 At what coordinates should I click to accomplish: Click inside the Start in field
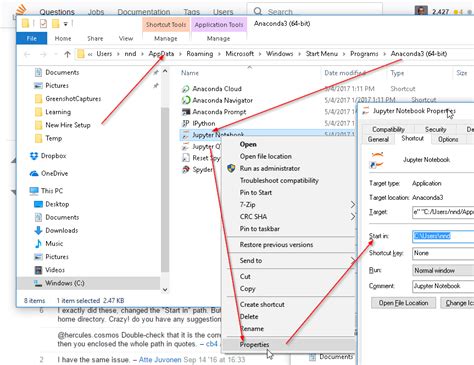[443, 236]
